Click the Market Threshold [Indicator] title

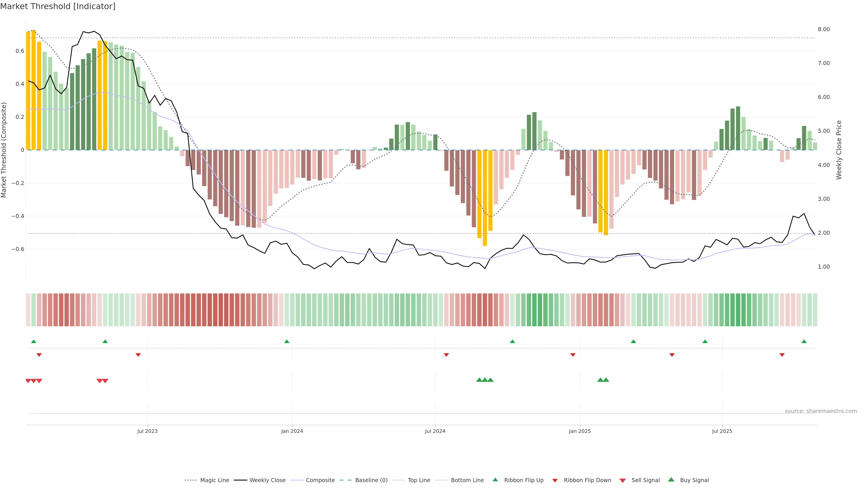pos(58,6)
